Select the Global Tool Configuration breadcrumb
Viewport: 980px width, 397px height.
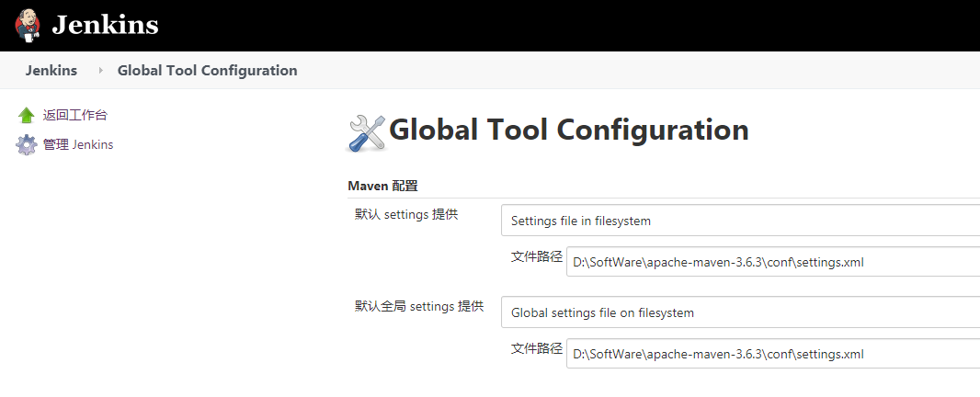pyautogui.click(x=207, y=71)
